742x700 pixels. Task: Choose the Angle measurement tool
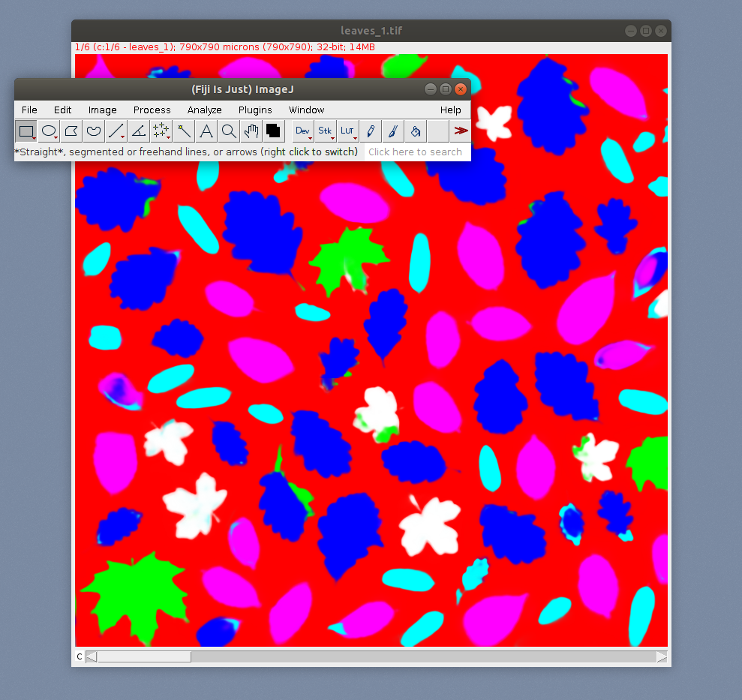tap(138, 131)
